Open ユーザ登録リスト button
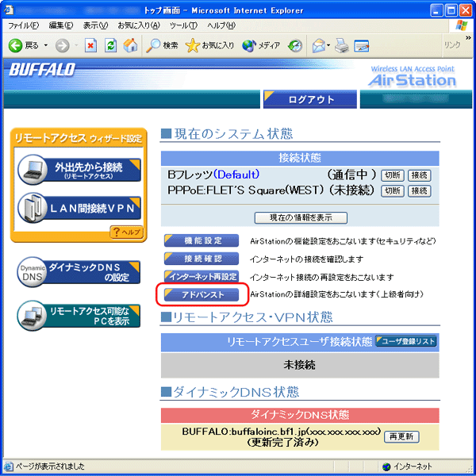 pyautogui.click(x=406, y=341)
